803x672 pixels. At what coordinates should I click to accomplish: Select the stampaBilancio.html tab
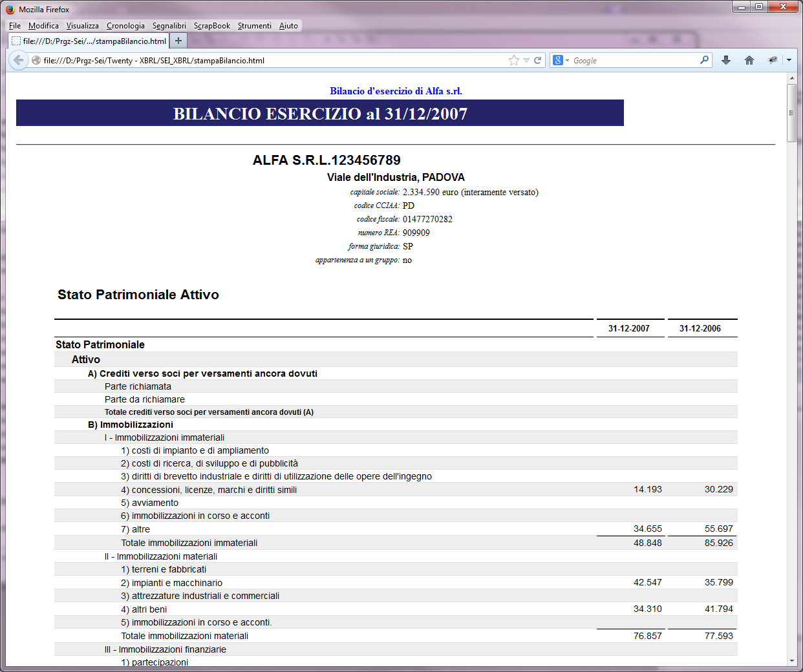tap(89, 41)
